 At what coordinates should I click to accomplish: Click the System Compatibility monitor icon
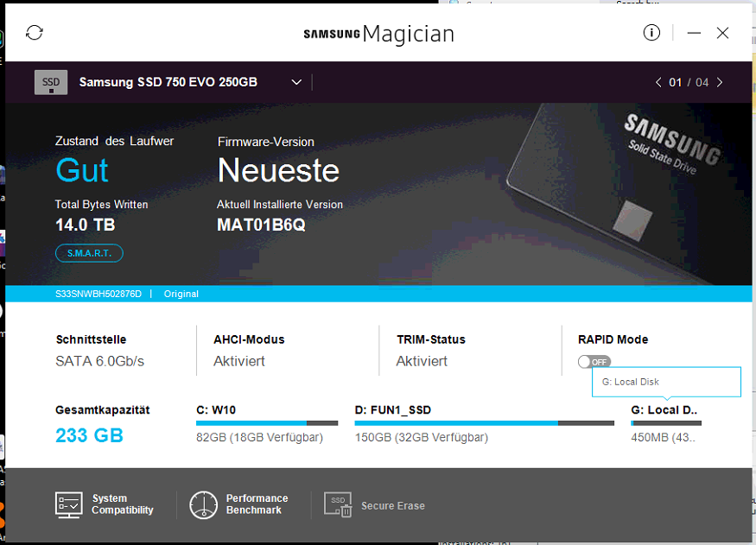tap(68, 505)
